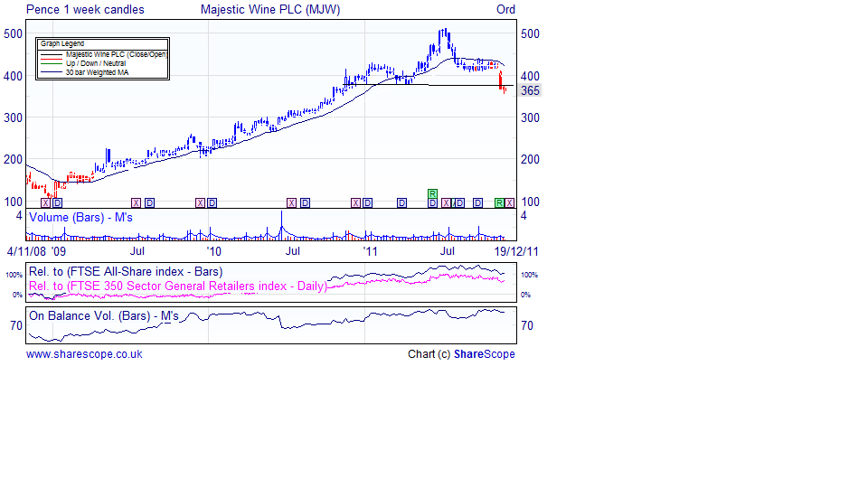Image resolution: width=868 pixels, height=488 pixels.
Task: Click the On Balance Vol. (Bars) label
Action: pyautogui.click(x=103, y=316)
